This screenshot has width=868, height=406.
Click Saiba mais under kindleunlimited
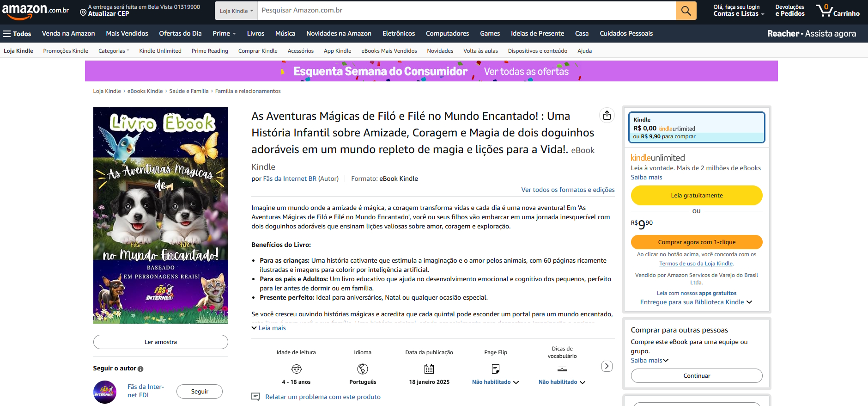[x=646, y=177]
